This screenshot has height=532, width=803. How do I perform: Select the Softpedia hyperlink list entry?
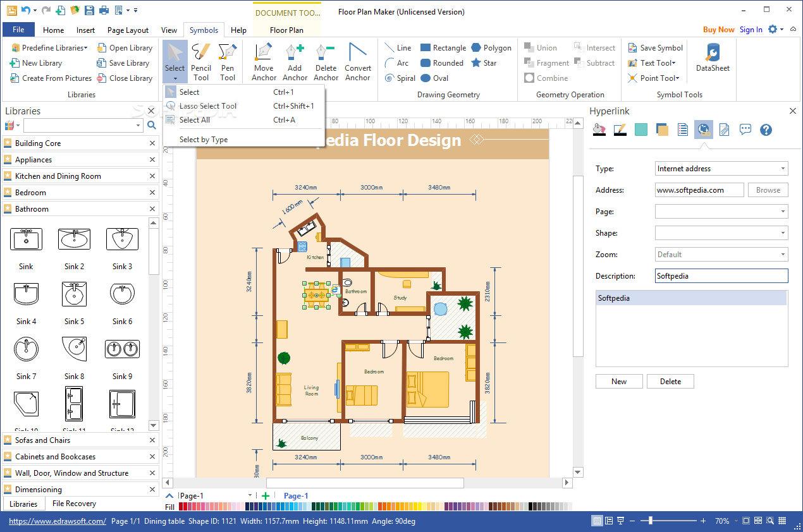click(x=692, y=298)
